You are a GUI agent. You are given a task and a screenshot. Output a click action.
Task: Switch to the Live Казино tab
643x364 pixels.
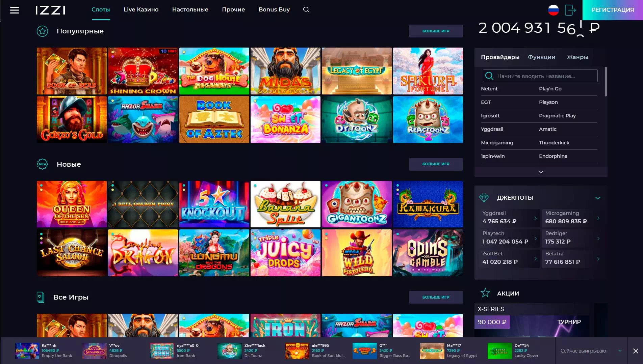pos(141,10)
